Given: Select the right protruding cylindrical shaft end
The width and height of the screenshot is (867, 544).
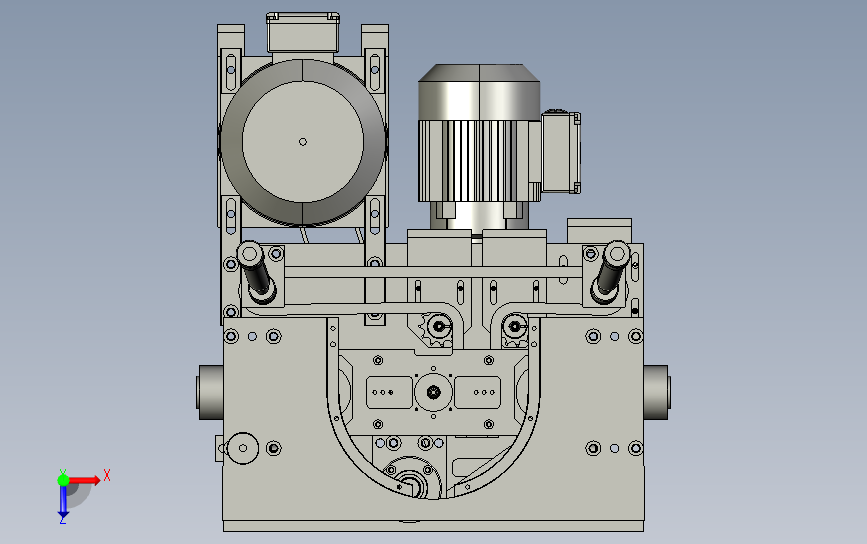Looking at the screenshot, I should pyautogui.click(x=657, y=392).
